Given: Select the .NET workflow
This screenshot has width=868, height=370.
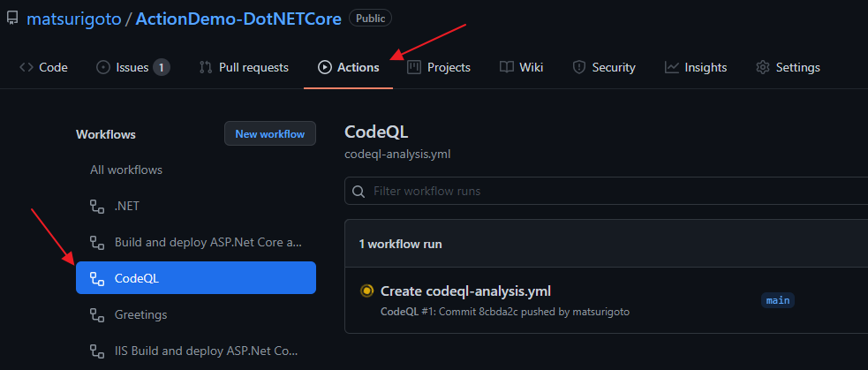Looking at the screenshot, I should pyautogui.click(x=196, y=207).
